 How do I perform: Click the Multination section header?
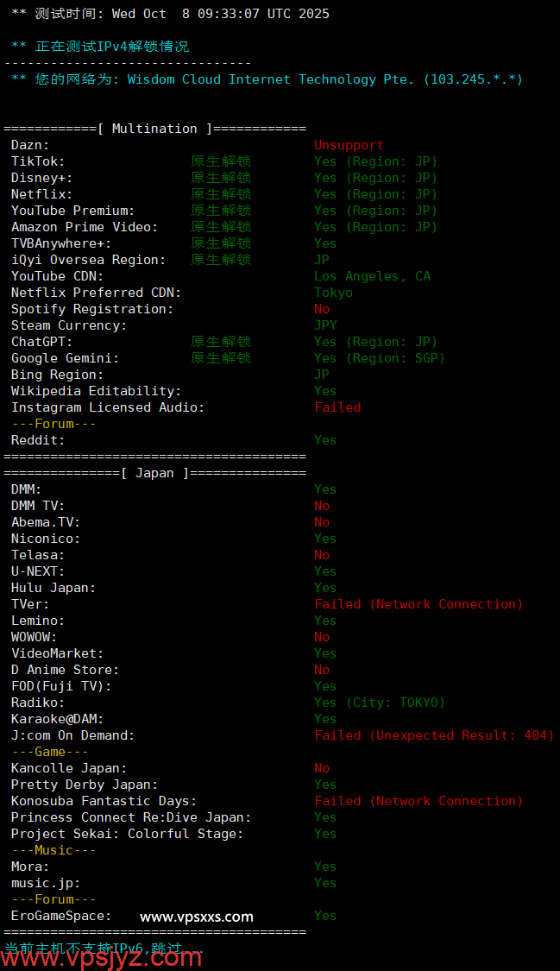click(154, 129)
